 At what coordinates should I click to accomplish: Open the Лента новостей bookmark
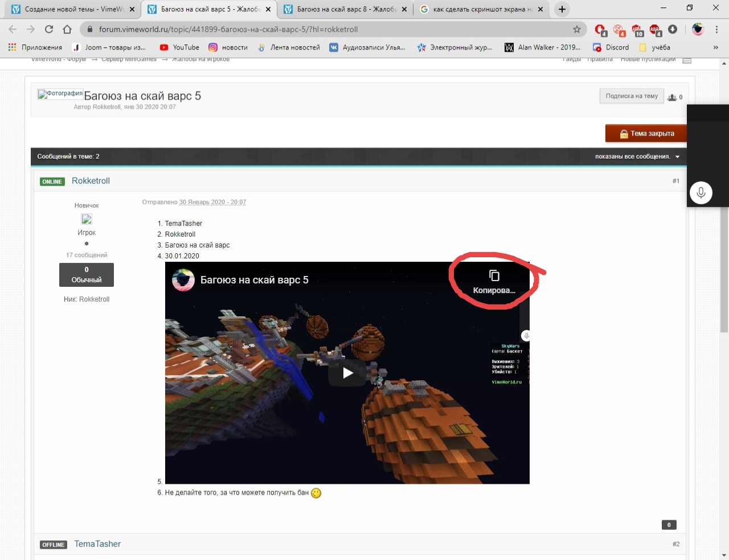(289, 48)
